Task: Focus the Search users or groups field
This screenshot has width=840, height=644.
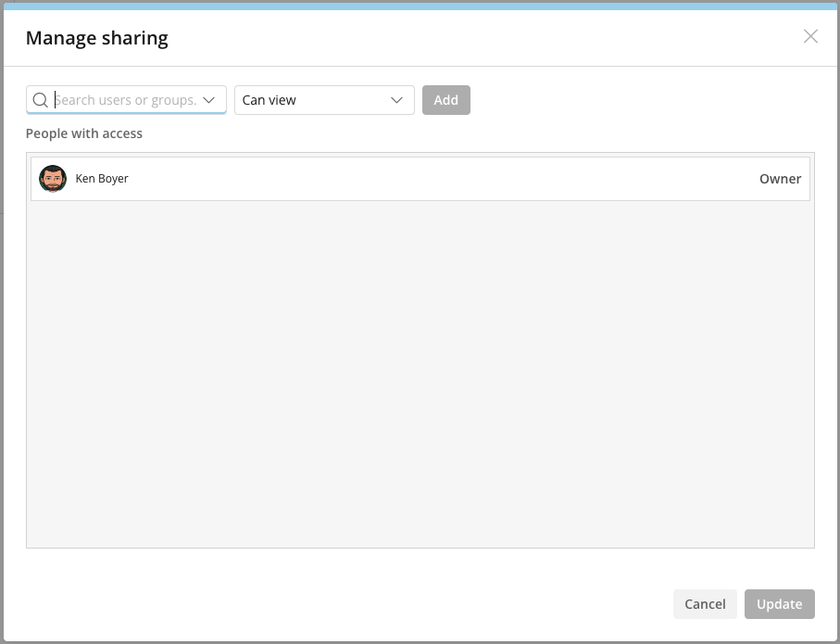Action: pos(126,100)
